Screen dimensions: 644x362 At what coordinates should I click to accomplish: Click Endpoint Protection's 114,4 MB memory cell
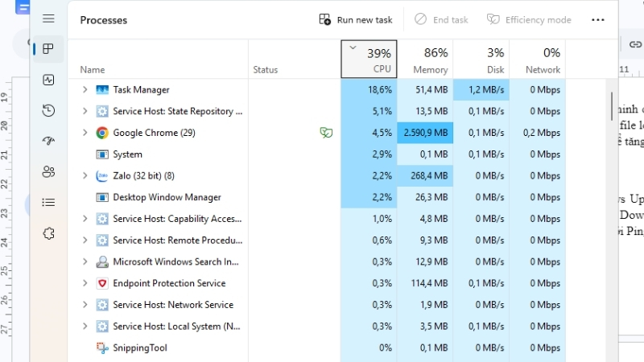coord(425,283)
